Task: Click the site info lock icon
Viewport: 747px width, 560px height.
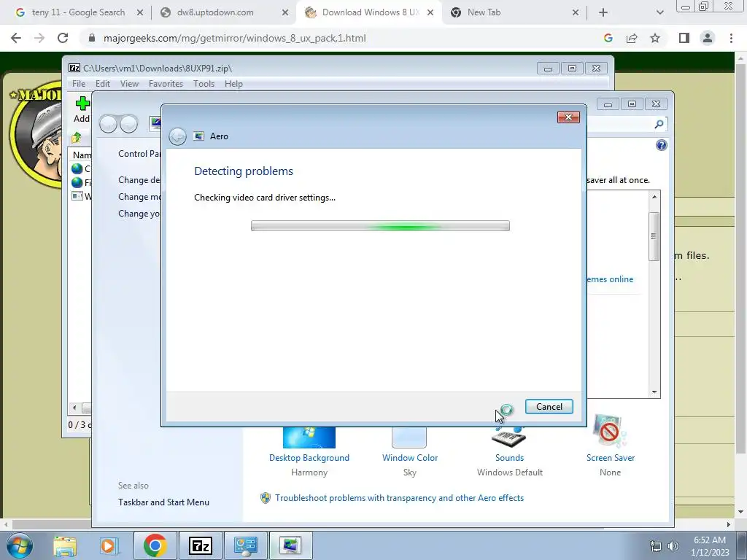Action: 92,38
